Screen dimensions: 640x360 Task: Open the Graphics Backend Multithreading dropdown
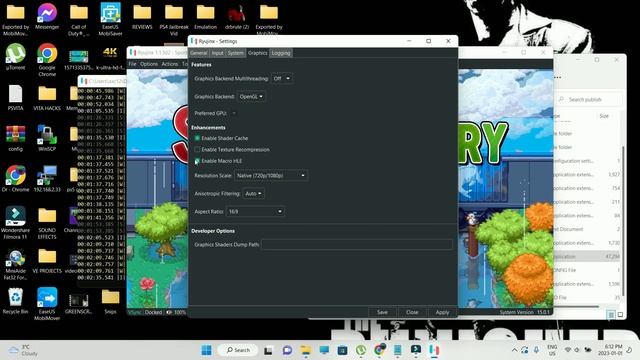282,78
